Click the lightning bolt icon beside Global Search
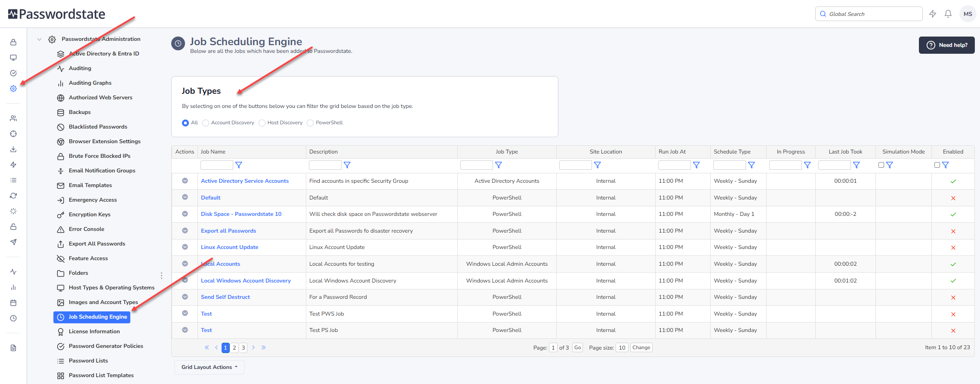This screenshot has width=980, height=384. [933, 14]
